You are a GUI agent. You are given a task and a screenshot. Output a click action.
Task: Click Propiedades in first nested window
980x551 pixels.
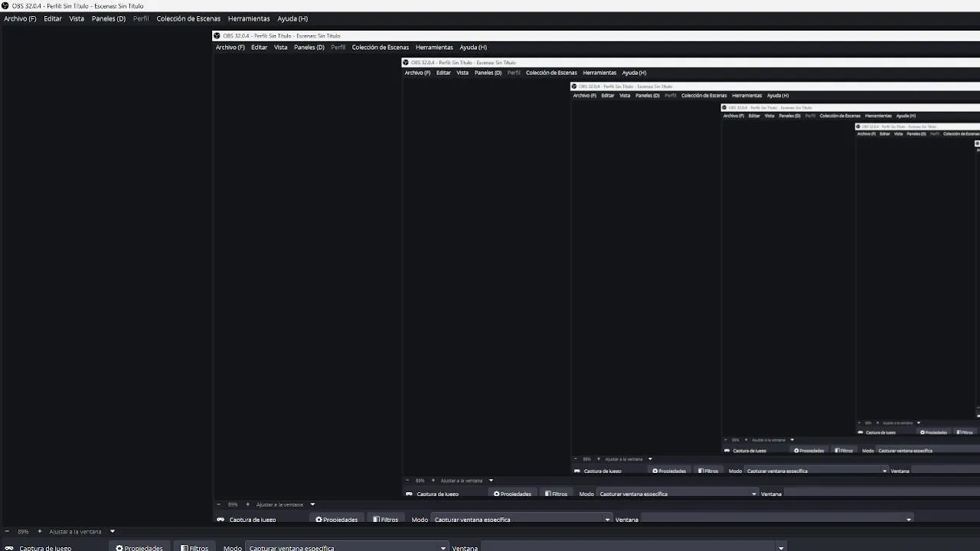[337, 520]
